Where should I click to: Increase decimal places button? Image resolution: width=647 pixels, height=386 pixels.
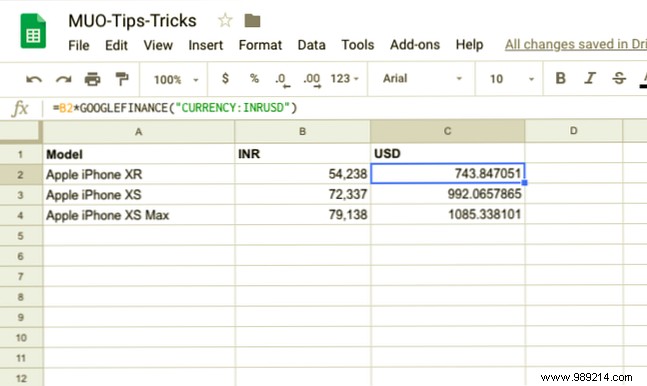[312, 80]
